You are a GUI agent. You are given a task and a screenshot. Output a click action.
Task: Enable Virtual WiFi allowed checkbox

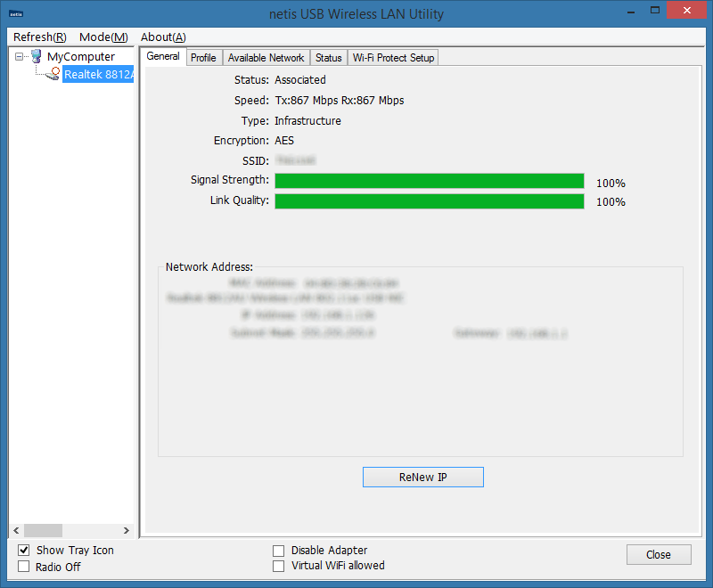278,567
